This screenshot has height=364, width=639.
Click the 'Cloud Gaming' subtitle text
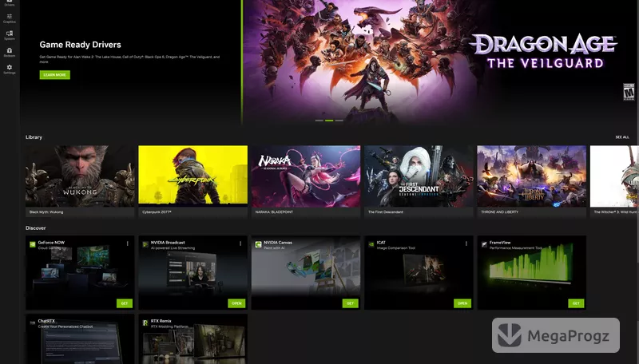coord(49,248)
